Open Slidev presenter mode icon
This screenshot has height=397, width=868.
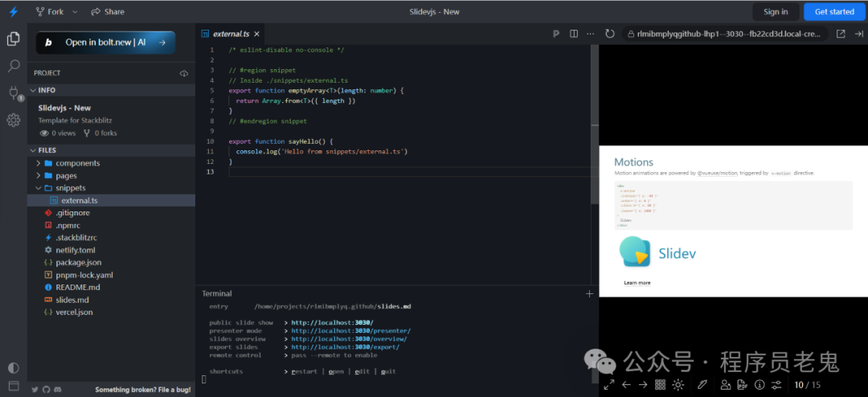(726, 384)
